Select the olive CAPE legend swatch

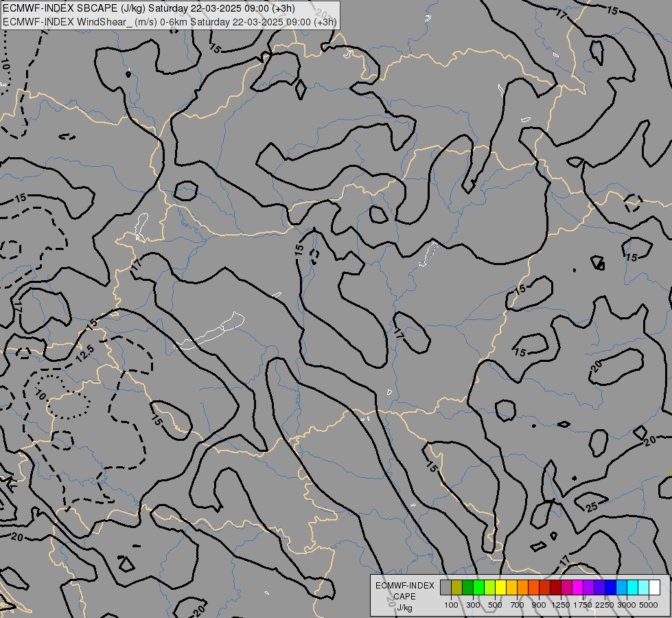(x=457, y=587)
